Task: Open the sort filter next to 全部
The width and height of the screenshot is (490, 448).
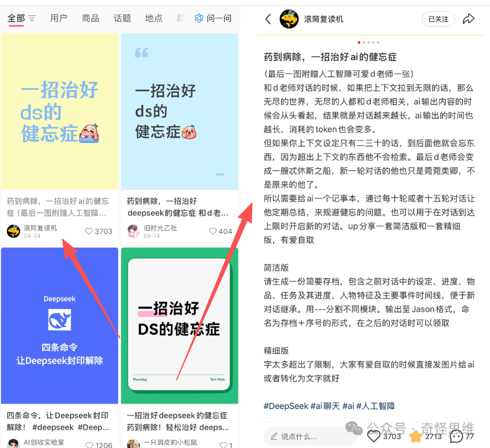Action: (x=33, y=18)
